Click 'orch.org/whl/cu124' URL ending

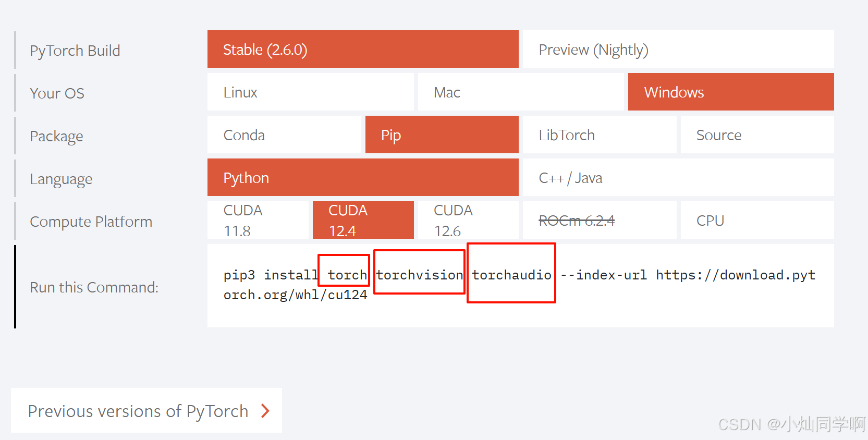296,295
